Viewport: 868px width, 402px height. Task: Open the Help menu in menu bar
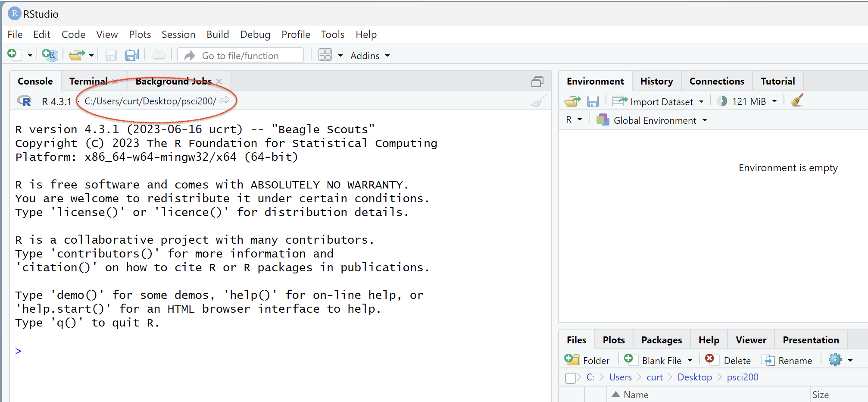point(366,35)
